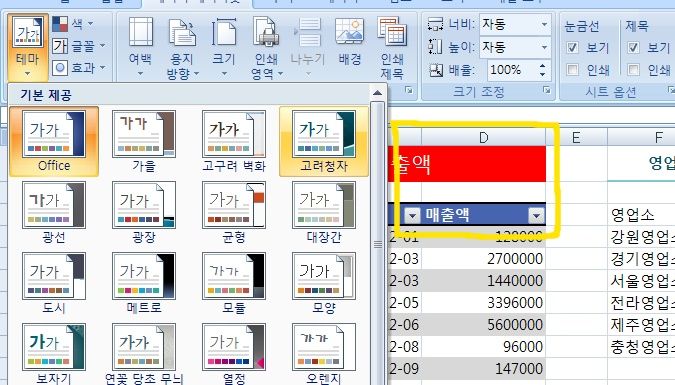675x385 pixels.
Task: Click the cell with value 1440000
Action: pyautogui.click(x=483, y=281)
